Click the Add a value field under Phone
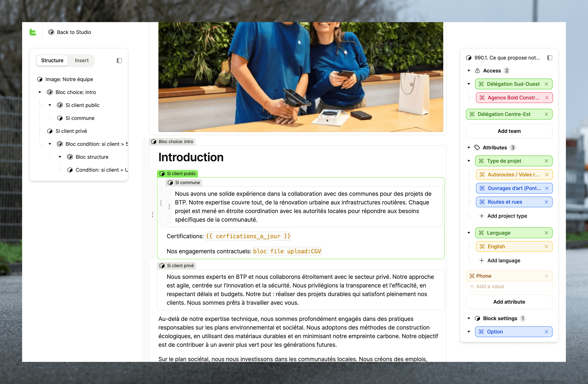Screen dimensions: 588x384 (x=490, y=286)
